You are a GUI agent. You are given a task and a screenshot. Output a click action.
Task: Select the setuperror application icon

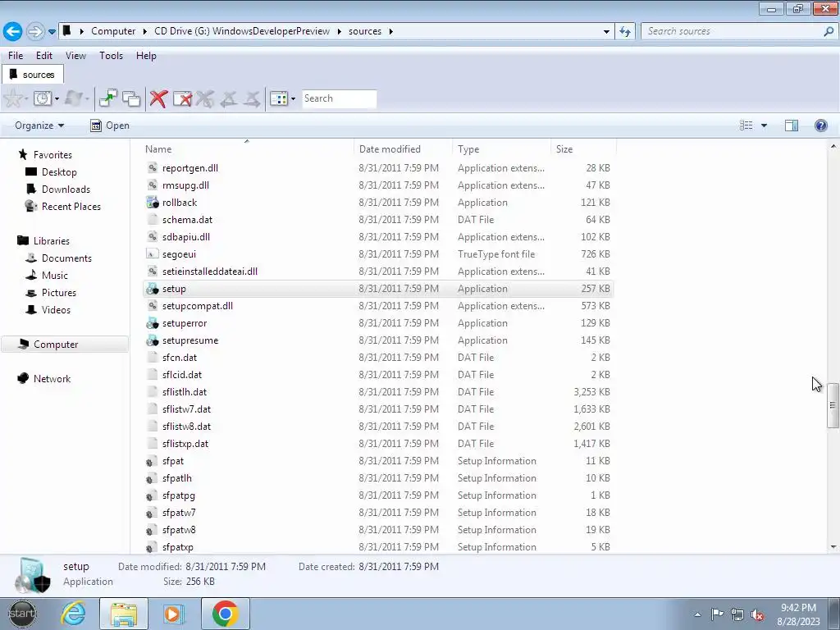click(x=152, y=323)
